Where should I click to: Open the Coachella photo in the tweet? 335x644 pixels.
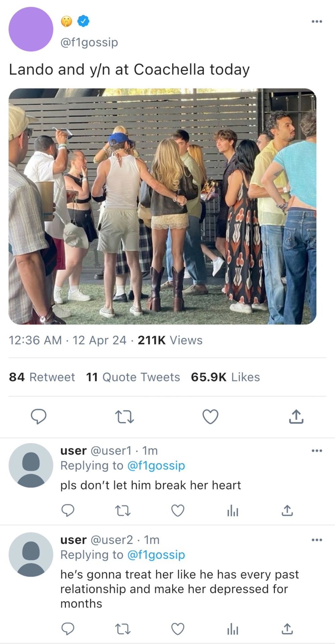(162, 206)
